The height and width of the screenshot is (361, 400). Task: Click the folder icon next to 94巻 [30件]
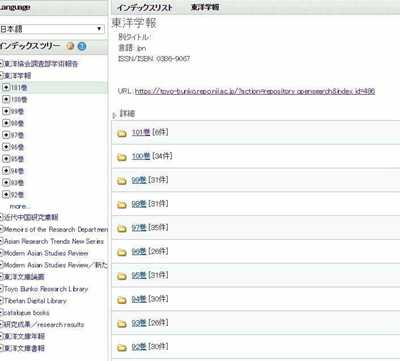[x=122, y=300]
